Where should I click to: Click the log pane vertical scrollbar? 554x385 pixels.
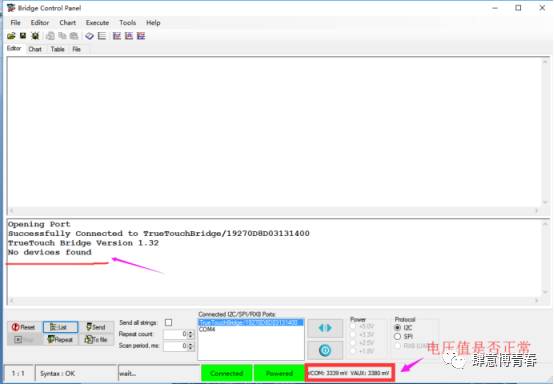545,257
